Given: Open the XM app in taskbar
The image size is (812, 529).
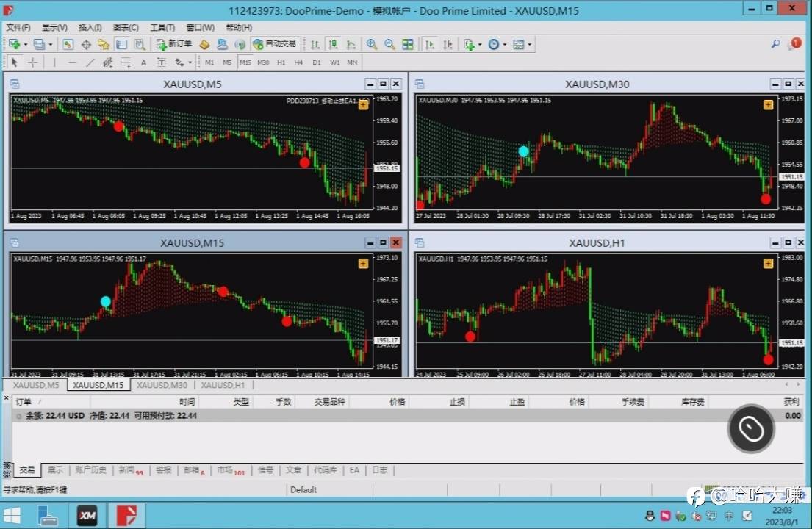Looking at the screenshot, I should tap(87, 516).
